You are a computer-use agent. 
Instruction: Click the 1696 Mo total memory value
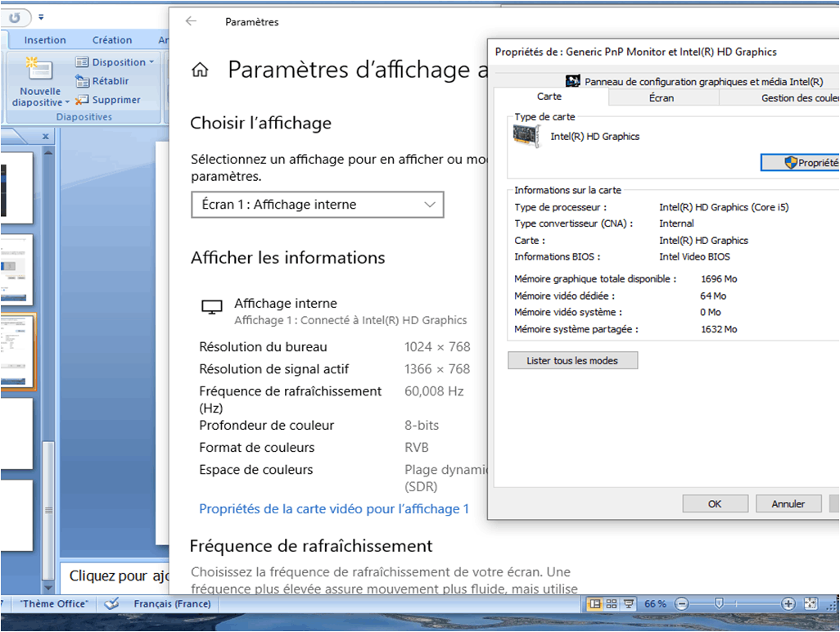click(719, 279)
